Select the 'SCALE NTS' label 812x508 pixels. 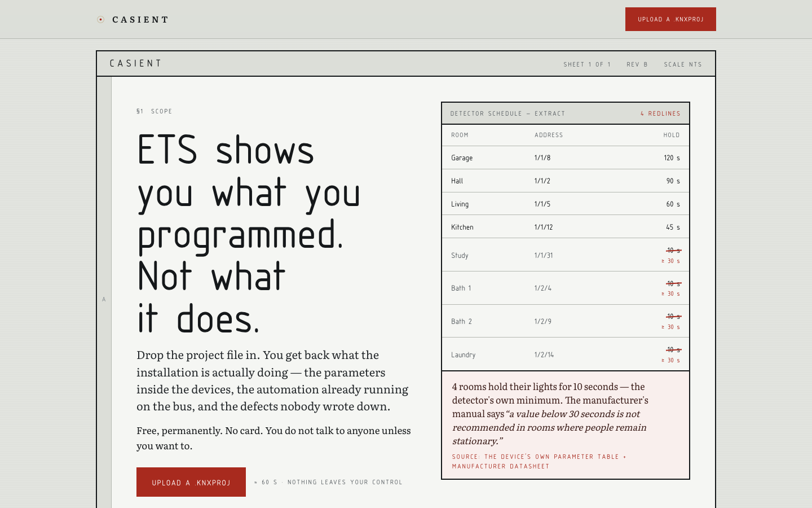coord(683,64)
